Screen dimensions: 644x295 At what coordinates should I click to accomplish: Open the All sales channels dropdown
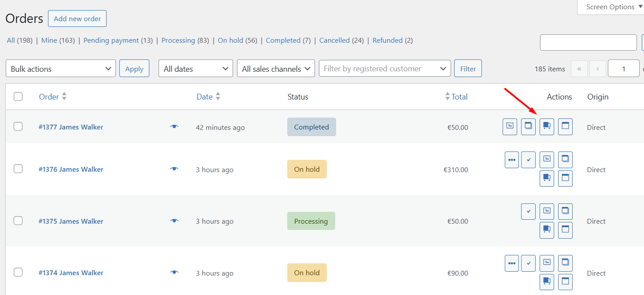coord(276,69)
